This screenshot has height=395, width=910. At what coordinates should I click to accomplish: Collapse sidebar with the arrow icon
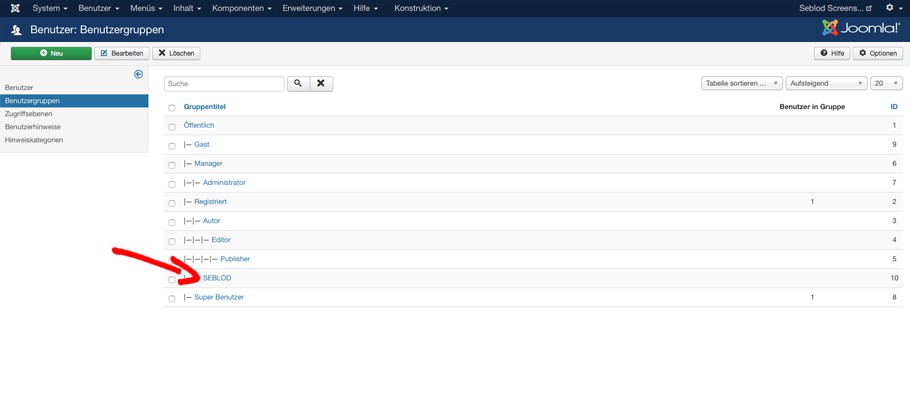pos(138,74)
